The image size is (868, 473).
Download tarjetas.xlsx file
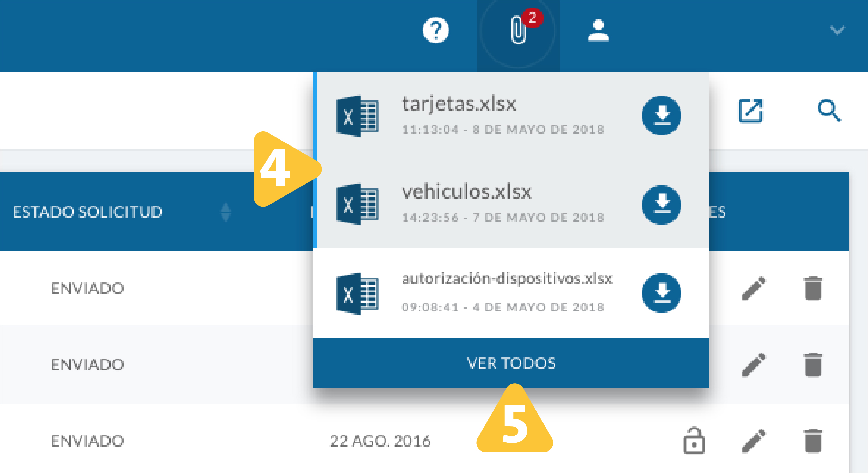pyautogui.click(x=661, y=115)
